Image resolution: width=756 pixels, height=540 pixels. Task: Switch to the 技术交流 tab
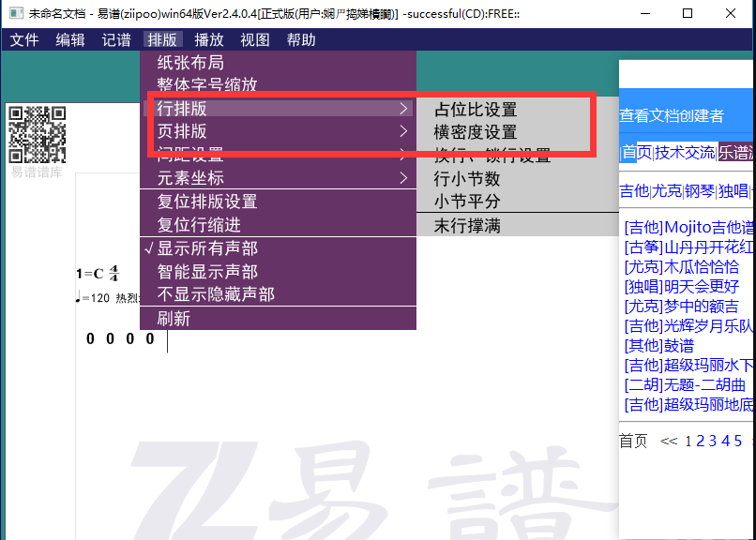685,153
